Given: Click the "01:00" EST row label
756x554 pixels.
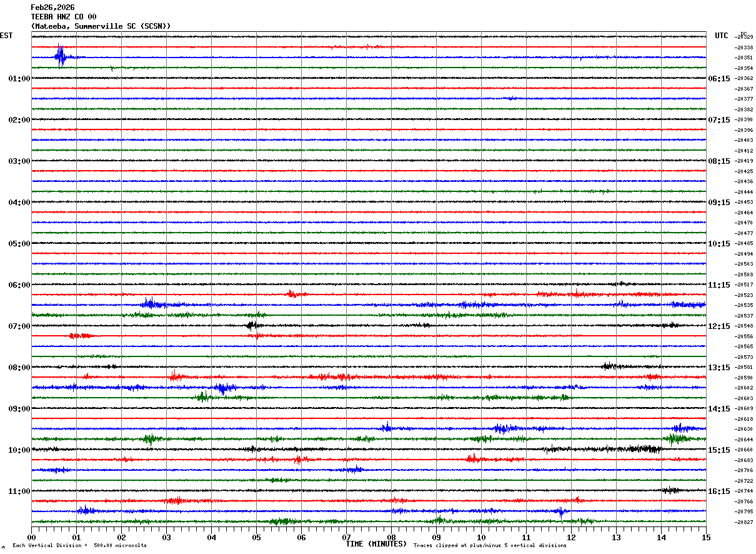Looking at the screenshot, I should pyautogui.click(x=19, y=79).
